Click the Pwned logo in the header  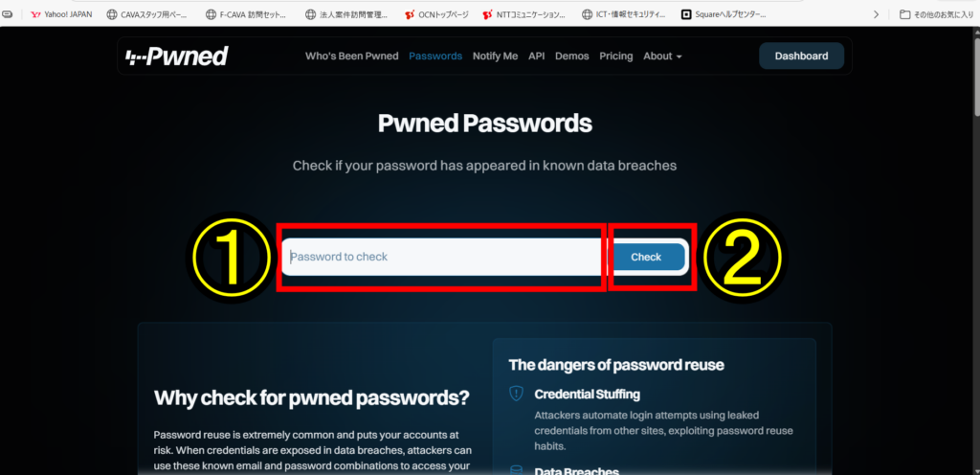pyautogui.click(x=177, y=57)
